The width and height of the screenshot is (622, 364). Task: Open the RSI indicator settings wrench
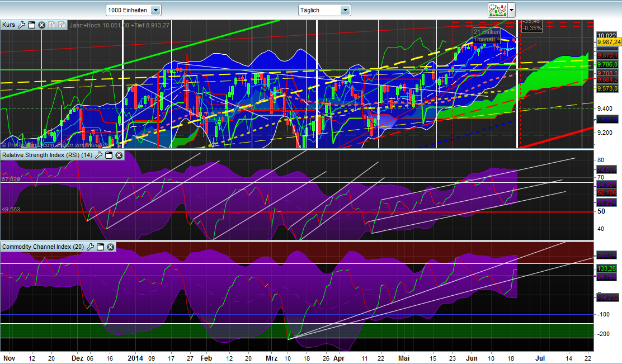[98, 155]
